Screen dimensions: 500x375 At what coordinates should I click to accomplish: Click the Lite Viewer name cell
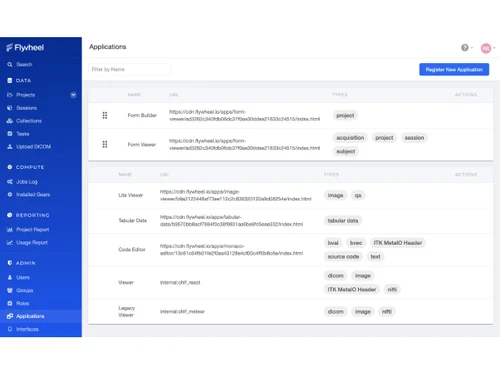(x=131, y=195)
